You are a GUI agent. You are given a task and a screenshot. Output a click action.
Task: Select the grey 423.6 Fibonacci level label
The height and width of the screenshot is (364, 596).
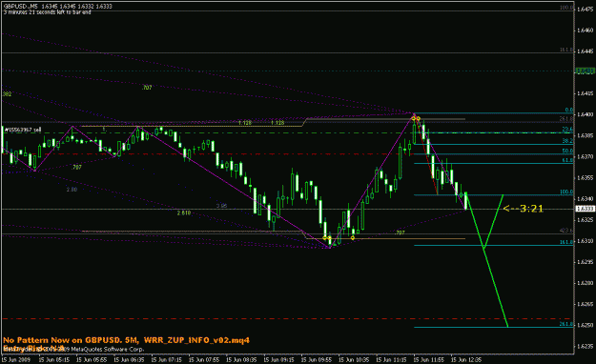pyautogui.click(x=566, y=231)
